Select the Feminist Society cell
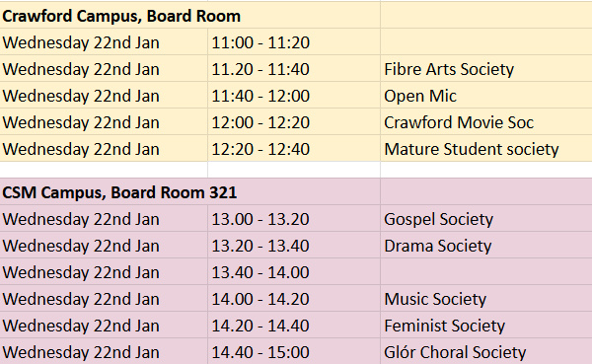The height and width of the screenshot is (364, 592). [x=486, y=326]
